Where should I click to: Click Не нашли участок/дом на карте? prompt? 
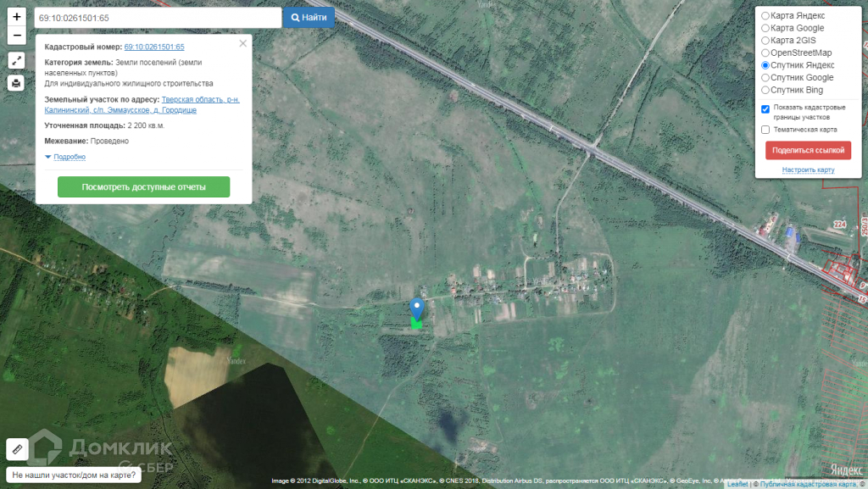pyautogui.click(x=74, y=475)
